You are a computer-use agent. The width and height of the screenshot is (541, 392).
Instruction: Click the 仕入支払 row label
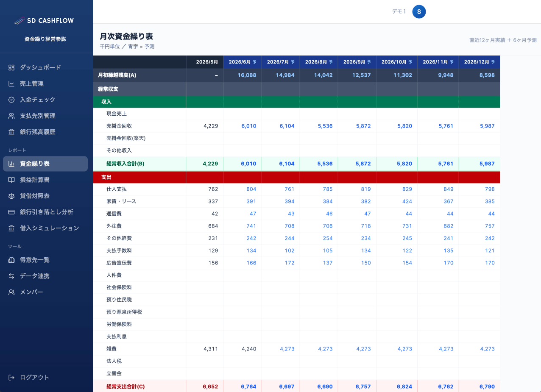117,189
